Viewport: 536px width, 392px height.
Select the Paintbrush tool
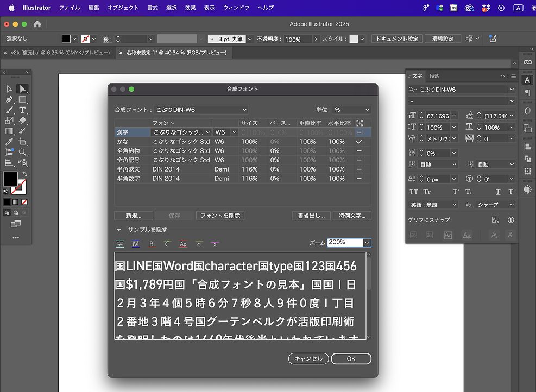(9, 110)
